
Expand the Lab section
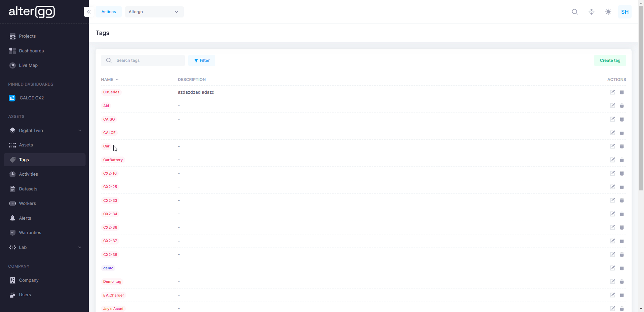coord(80,248)
